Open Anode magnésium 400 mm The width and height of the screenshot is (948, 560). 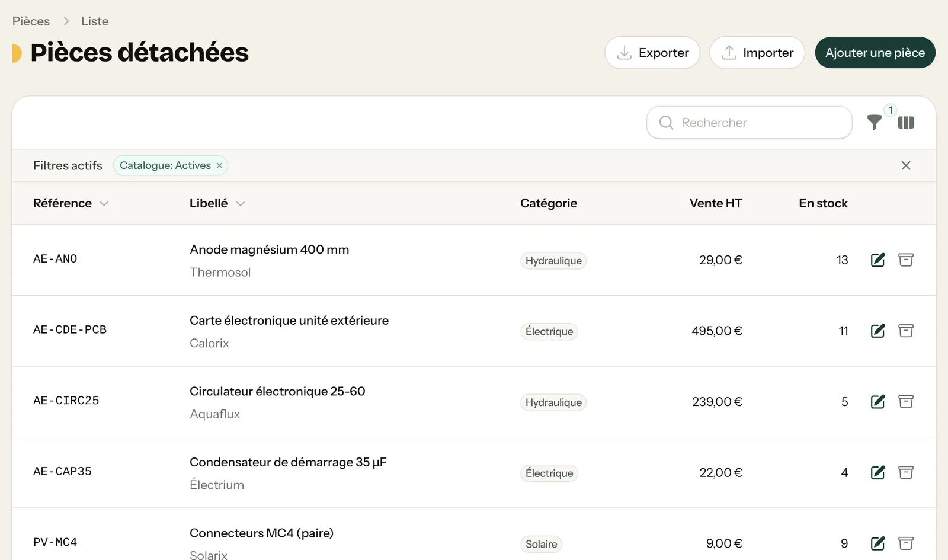point(270,249)
